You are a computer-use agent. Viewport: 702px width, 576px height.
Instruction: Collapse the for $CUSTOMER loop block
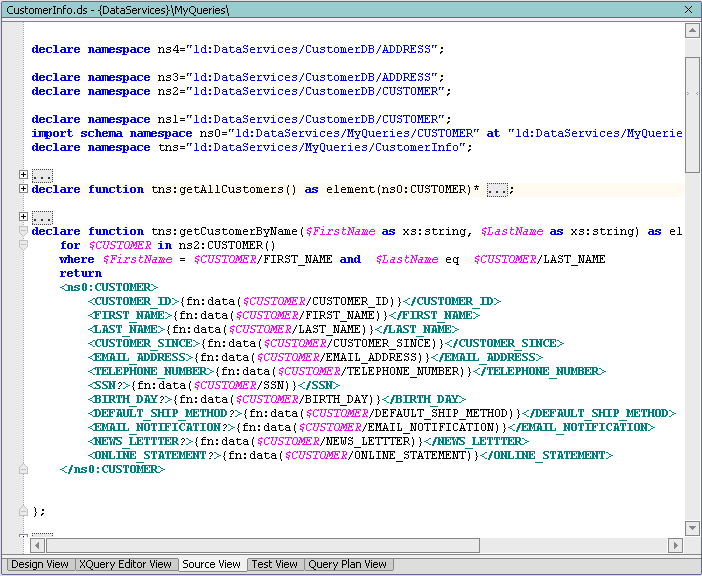click(23, 245)
